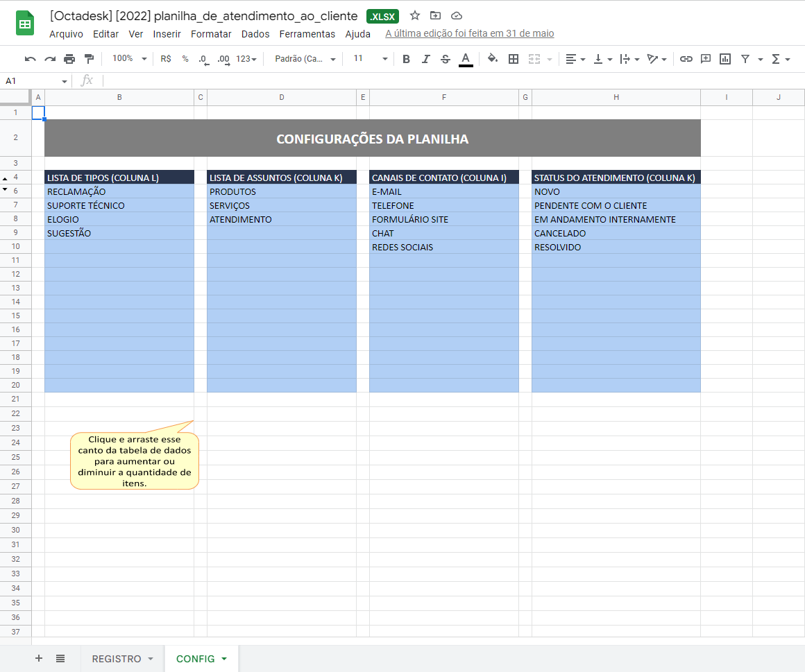Increase decimal places

point(223,59)
